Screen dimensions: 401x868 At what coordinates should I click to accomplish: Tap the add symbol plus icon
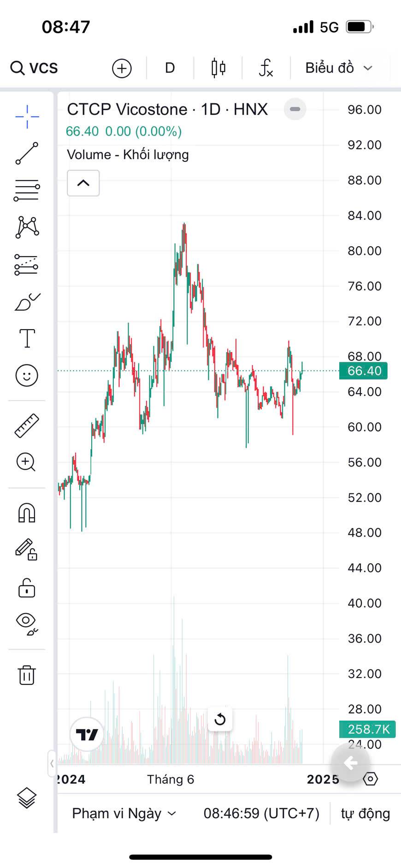pyautogui.click(x=122, y=68)
